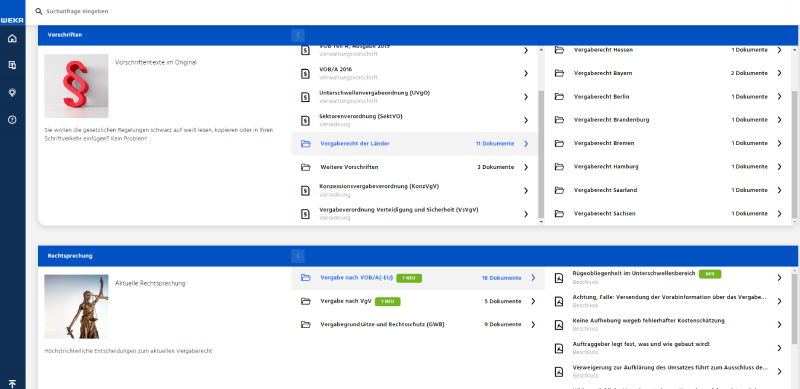Click the red paragraph symbol thumbnail
This screenshot has width=800, height=389.
click(x=76, y=86)
